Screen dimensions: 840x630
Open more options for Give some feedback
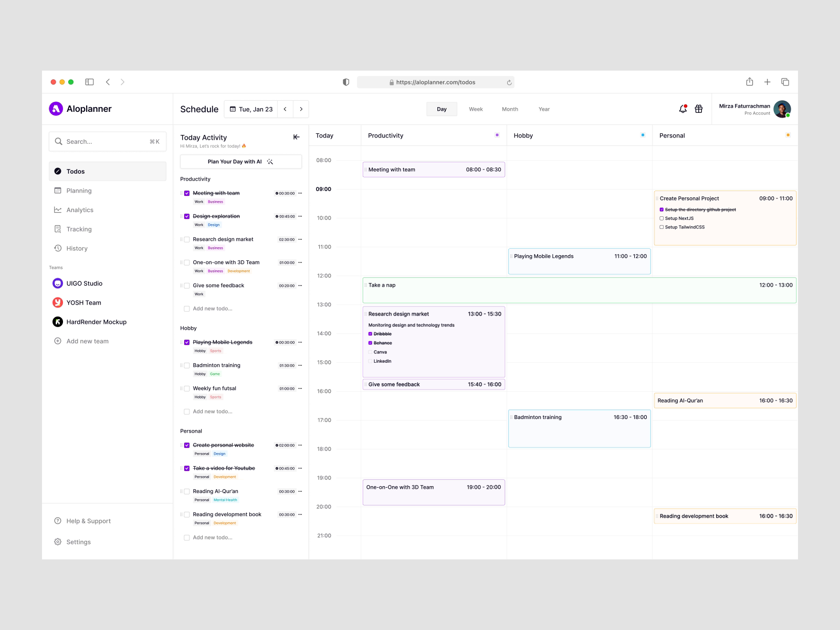(300, 286)
